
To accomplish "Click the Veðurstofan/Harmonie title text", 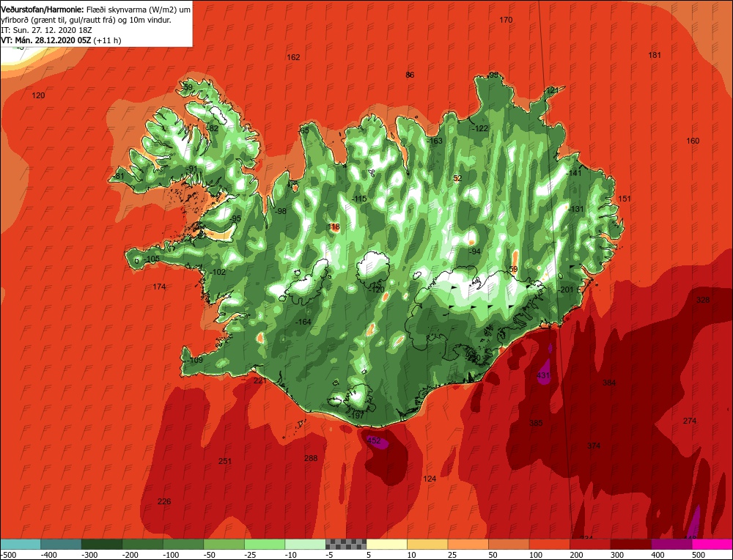I will [x=43, y=10].
